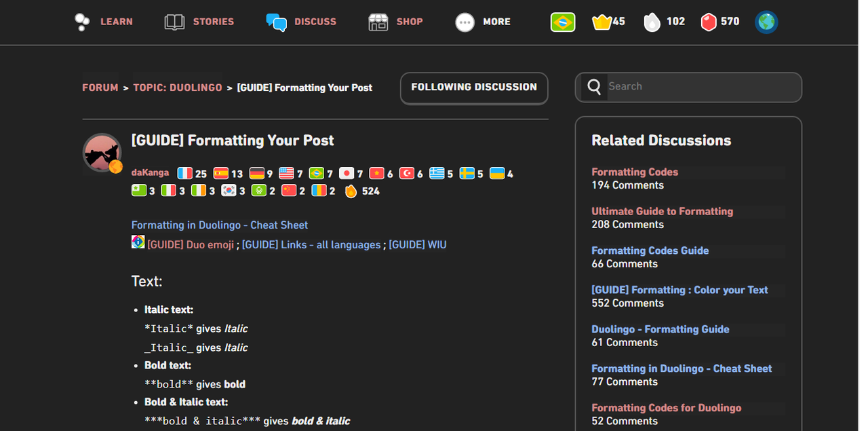Click the Duo emoji icon before guide links
Screen dimensions: 868x431
(x=138, y=242)
